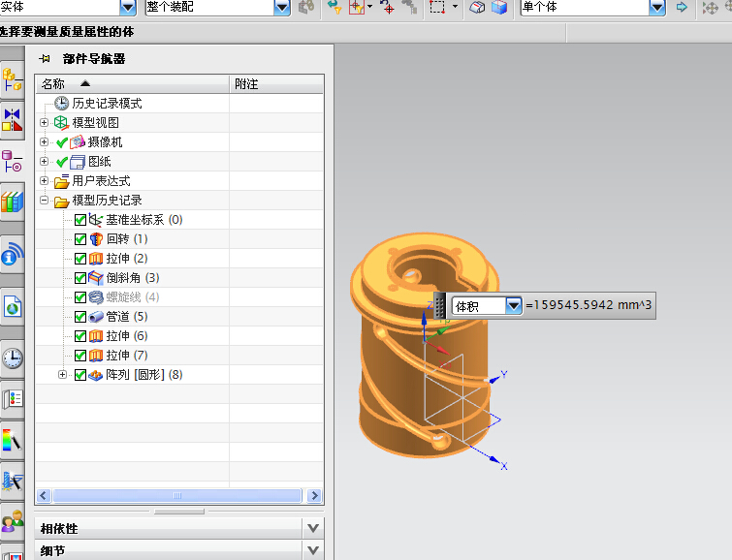The width and height of the screenshot is (732, 560).
Task: Toggle the 倒斜角 (3) feature checkbox
Action: point(80,278)
